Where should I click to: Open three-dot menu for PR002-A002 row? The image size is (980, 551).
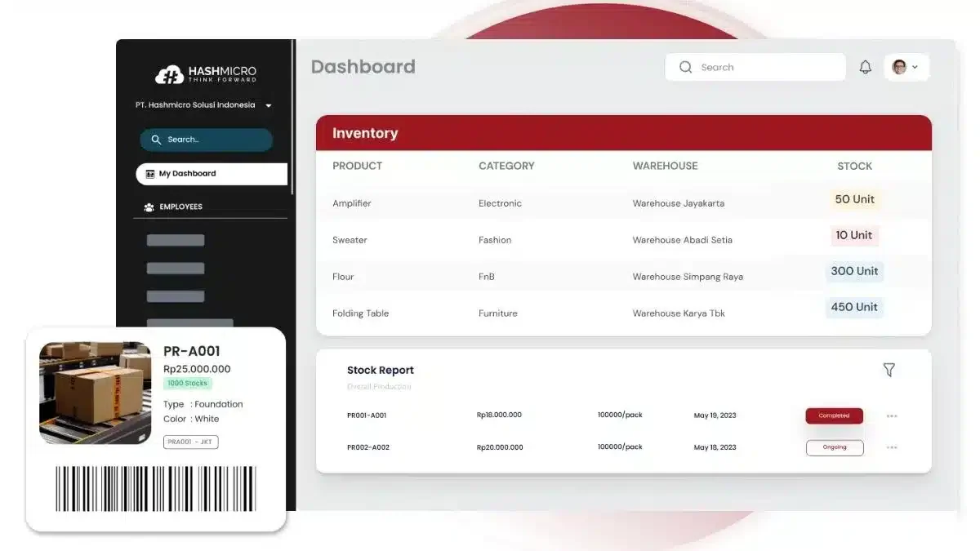tap(892, 447)
